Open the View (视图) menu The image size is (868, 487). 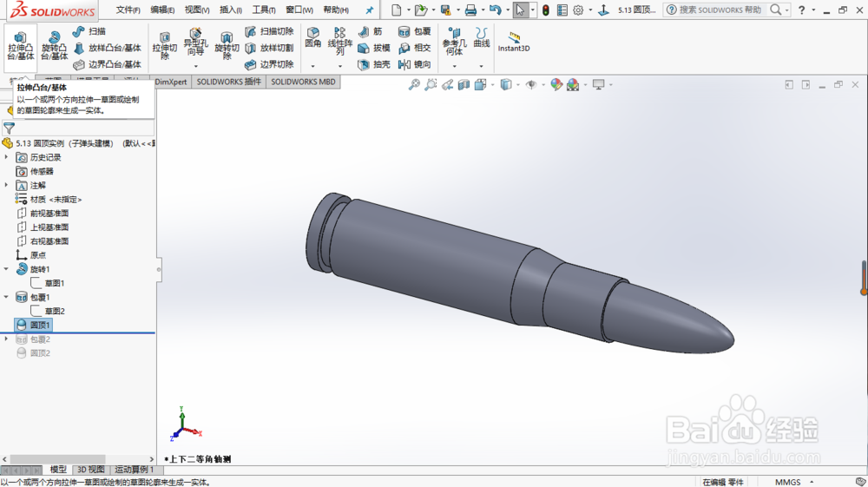coord(196,10)
